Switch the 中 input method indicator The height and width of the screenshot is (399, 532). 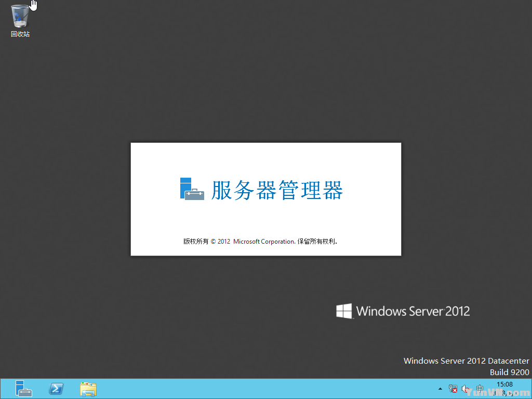[x=480, y=388]
